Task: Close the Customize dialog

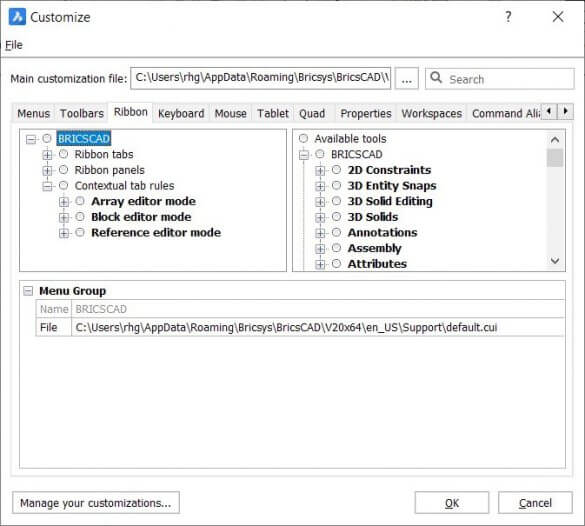Action: [558, 17]
